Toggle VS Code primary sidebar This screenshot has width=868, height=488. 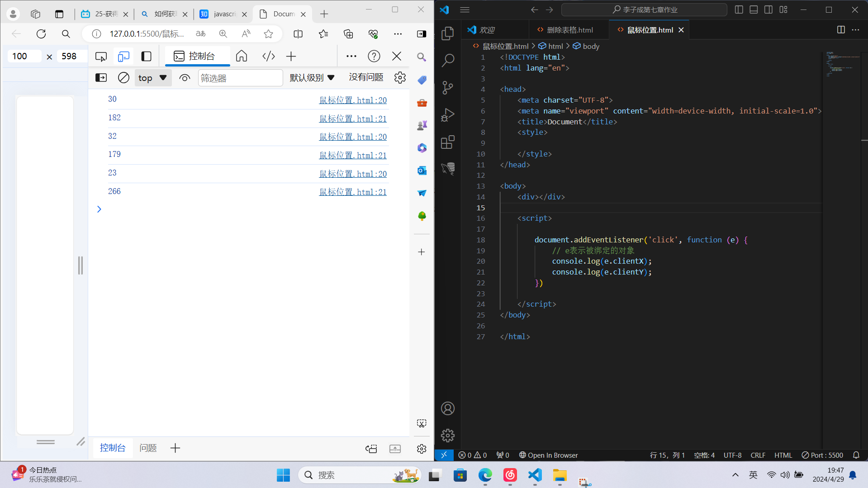click(x=739, y=9)
